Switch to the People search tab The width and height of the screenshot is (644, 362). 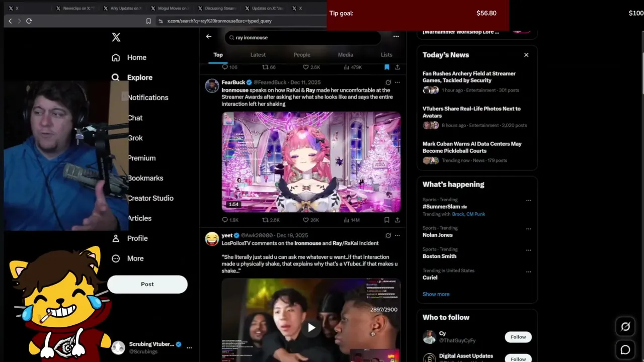pyautogui.click(x=302, y=55)
